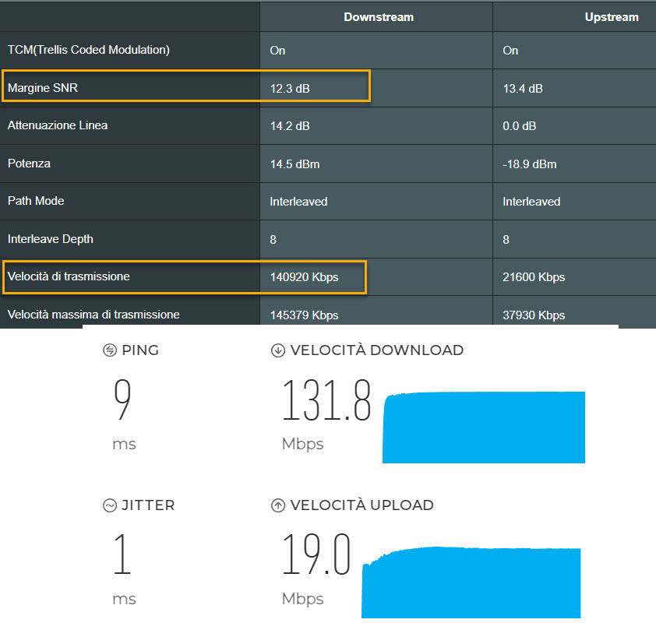Select the downstream power value 14.5 dBm

tap(295, 164)
